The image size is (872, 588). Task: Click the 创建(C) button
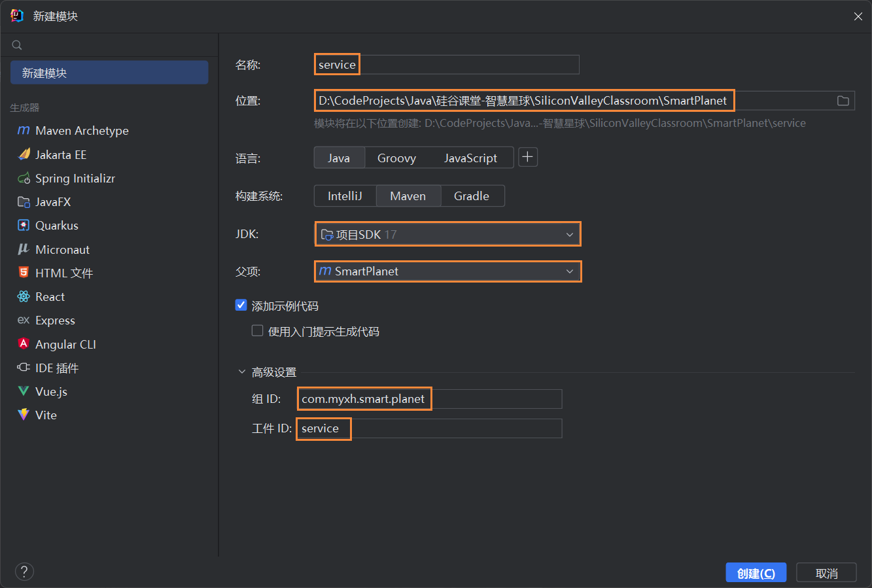756,573
